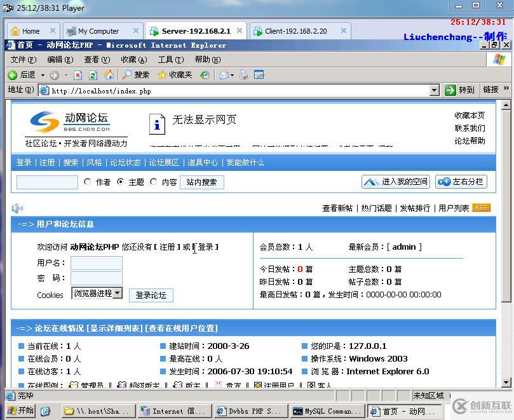Open the 工具(T) menu
Viewport: 514px width, 420px height.
click(x=171, y=59)
